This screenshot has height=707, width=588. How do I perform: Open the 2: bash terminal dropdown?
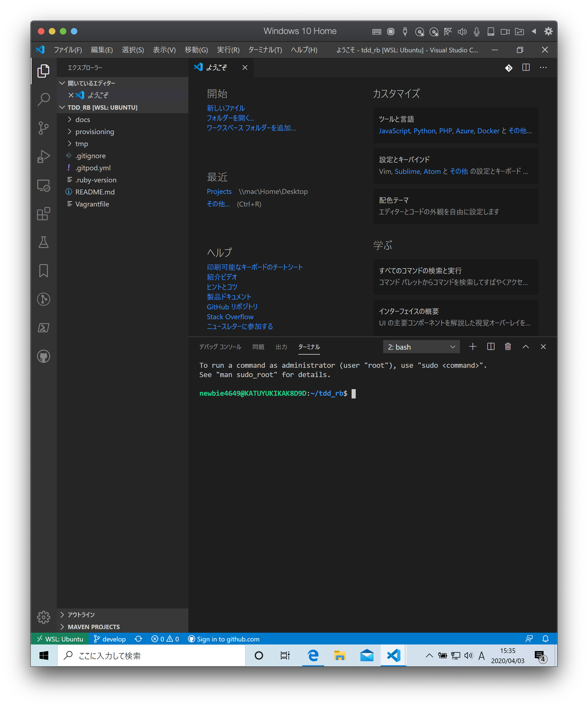pyautogui.click(x=421, y=347)
